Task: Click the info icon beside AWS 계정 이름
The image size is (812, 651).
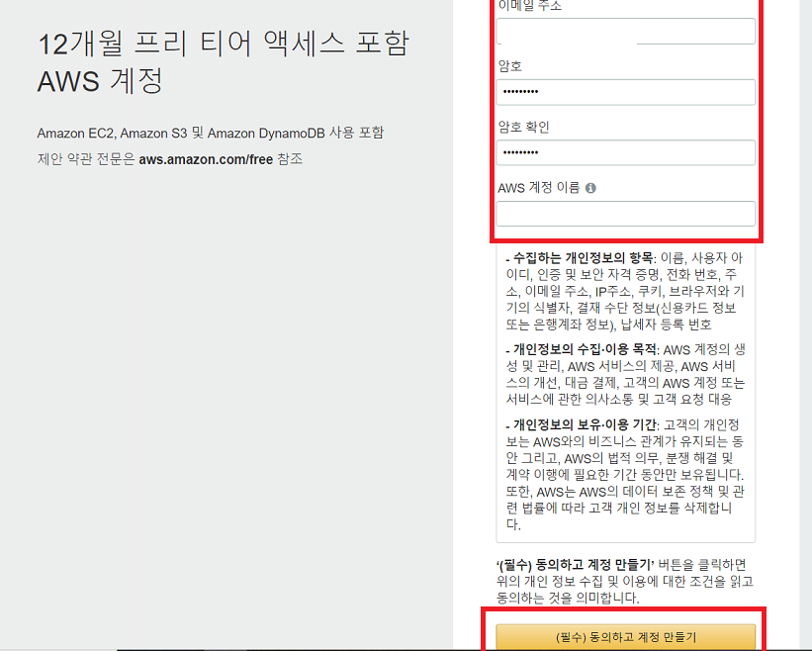Action: coord(590,188)
